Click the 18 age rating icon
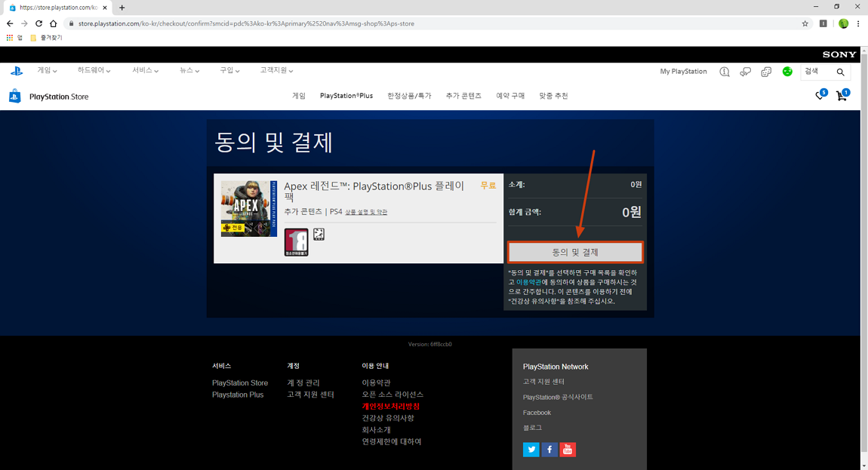The image size is (868, 470). click(296, 242)
